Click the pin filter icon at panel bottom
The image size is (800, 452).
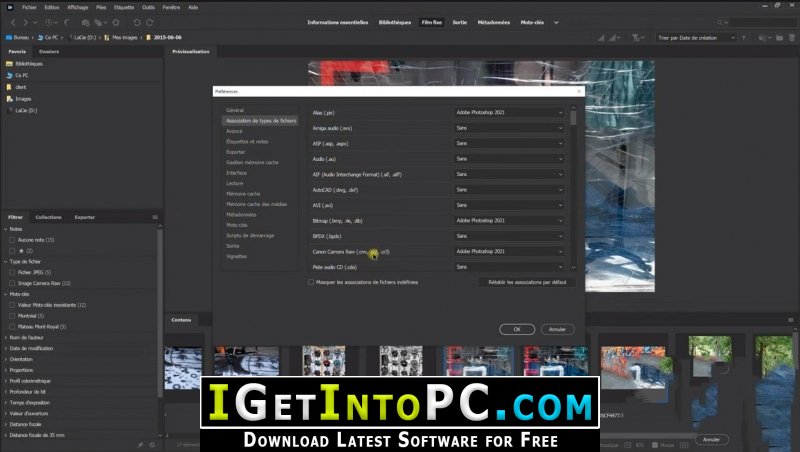point(140,445)
